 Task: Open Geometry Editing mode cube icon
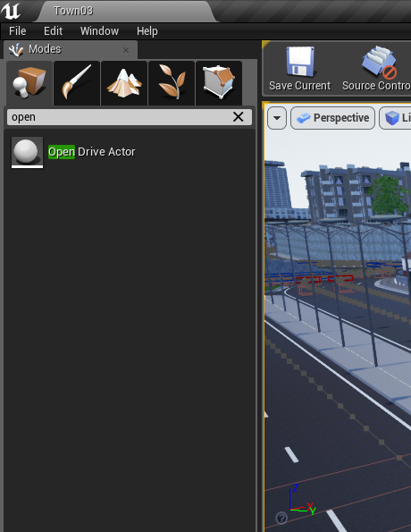click(x=219, y=83)
